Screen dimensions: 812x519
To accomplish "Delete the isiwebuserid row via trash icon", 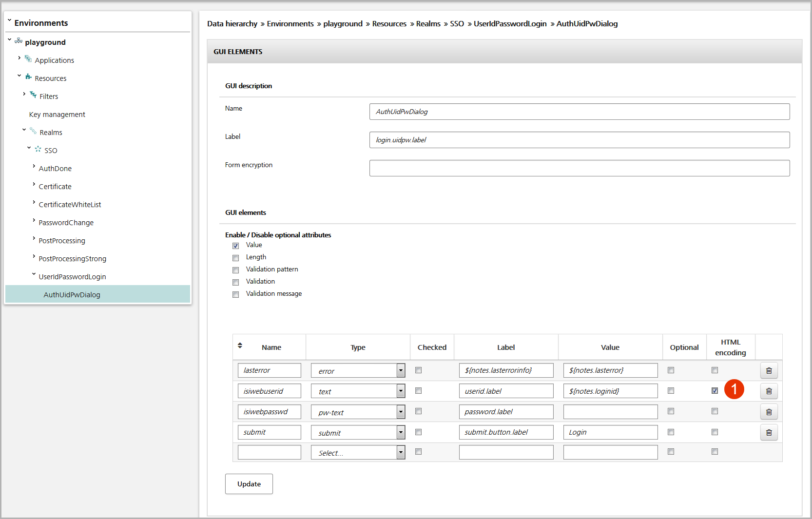I will [769, 391].
